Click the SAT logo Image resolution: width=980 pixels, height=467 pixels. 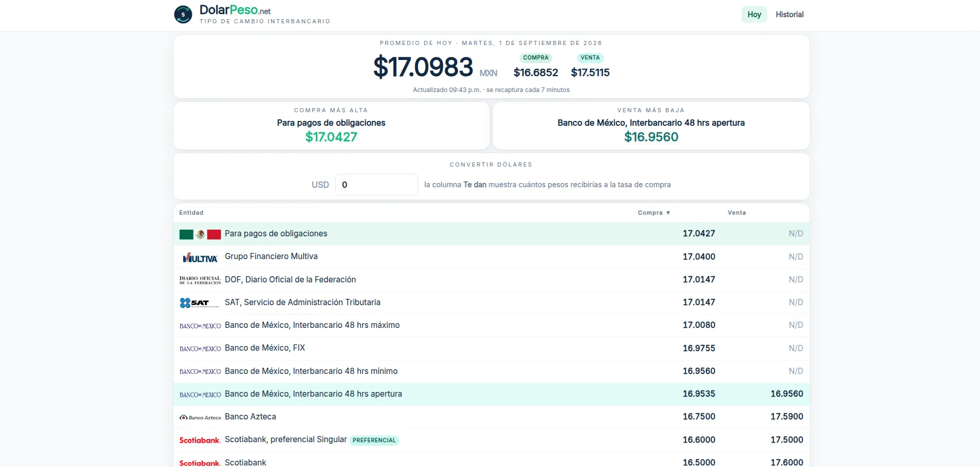(200, 303)
